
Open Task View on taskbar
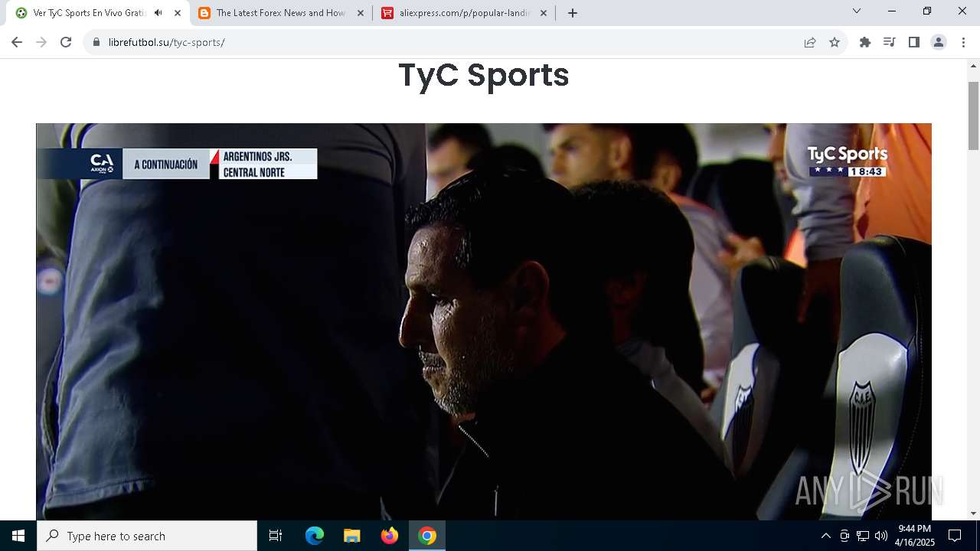pos(276,536)
